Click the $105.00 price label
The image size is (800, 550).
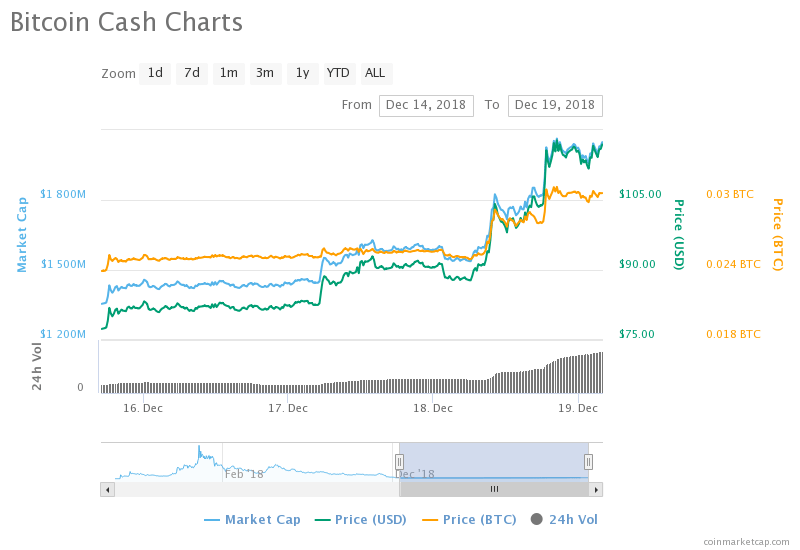pyautogui.click(x=640, y=194)
